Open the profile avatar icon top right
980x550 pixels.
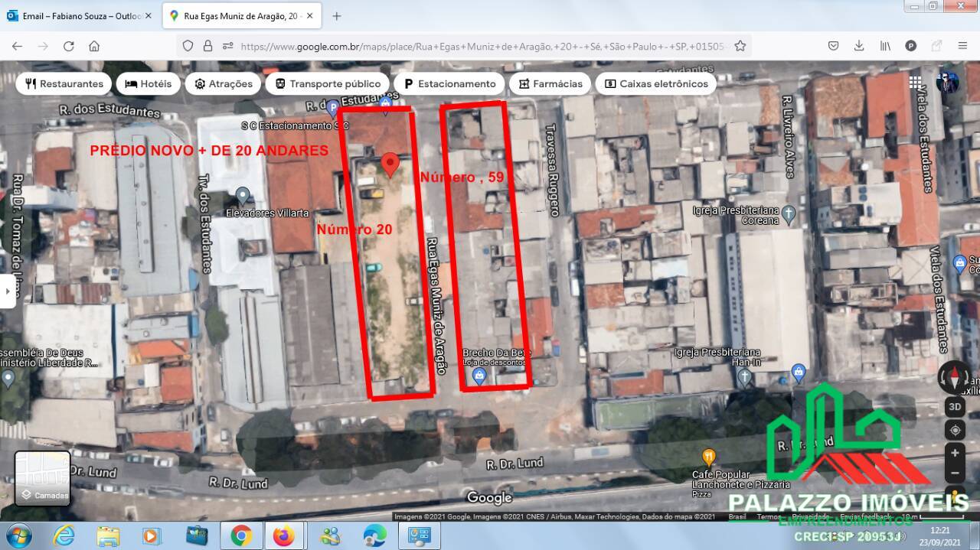pos(947,83)
